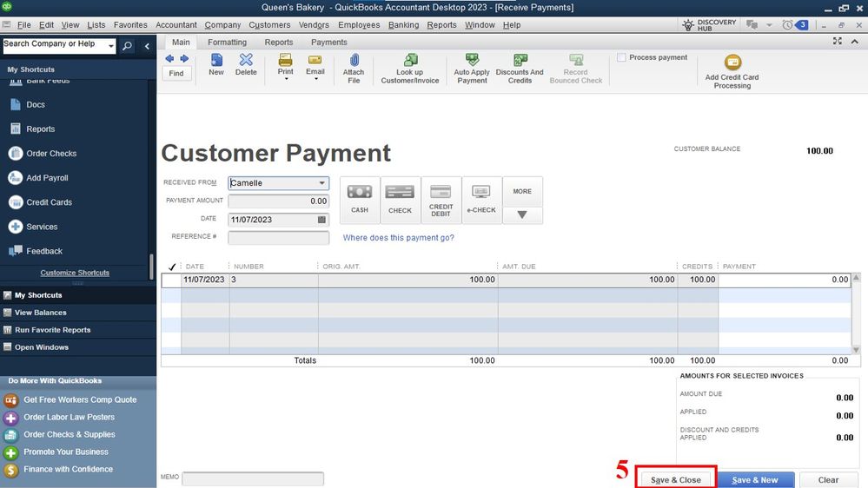The height and width of the screenshot is (488, 868).
Task: Expand the Received From customer dropdown
Action: click(322, 183)
